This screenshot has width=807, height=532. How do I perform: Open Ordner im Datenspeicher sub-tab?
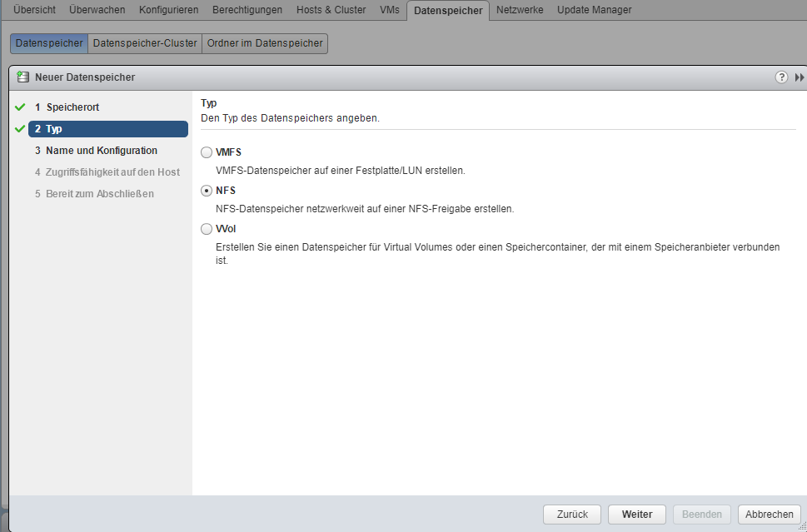[265, 43]
